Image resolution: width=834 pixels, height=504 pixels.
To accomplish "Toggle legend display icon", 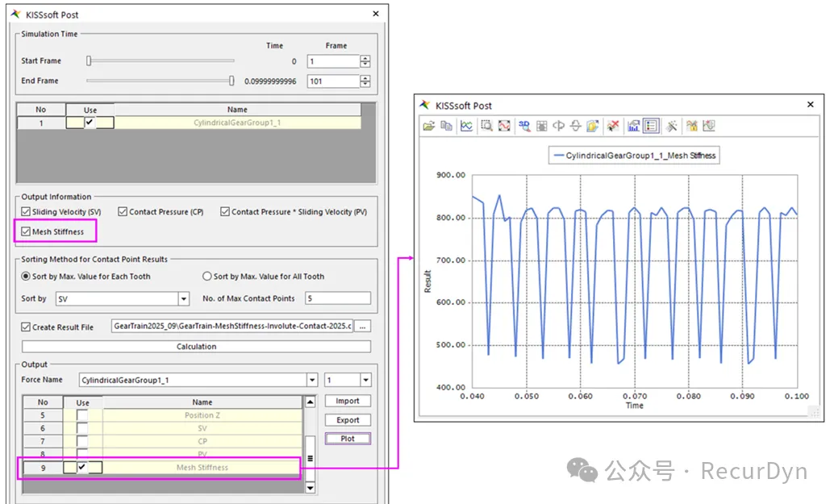I will (x=651, y=126).
